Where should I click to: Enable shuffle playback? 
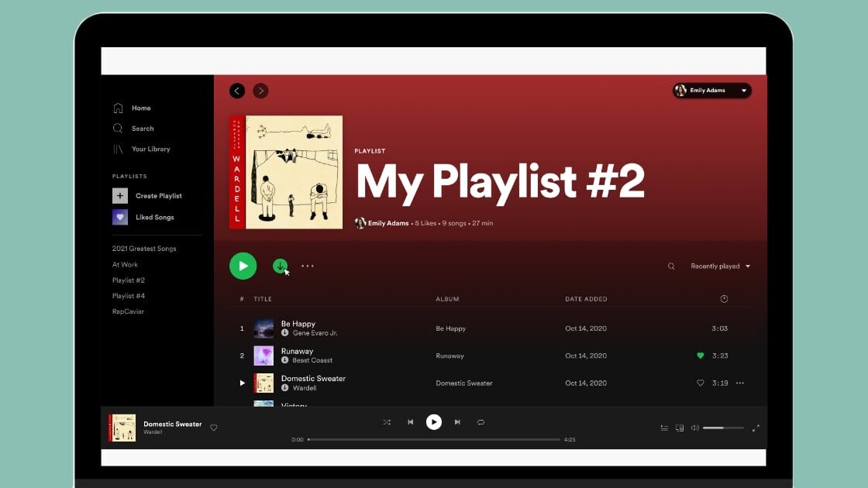(387, 422)
